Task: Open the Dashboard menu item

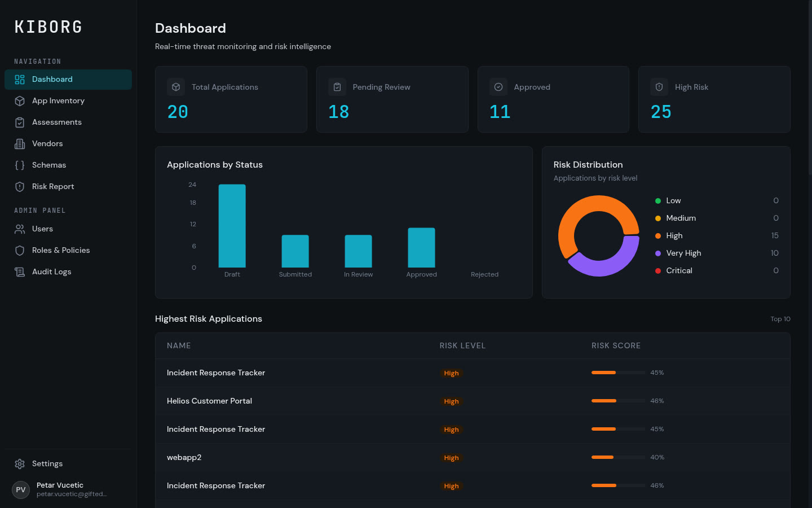Action: point(68,80)
